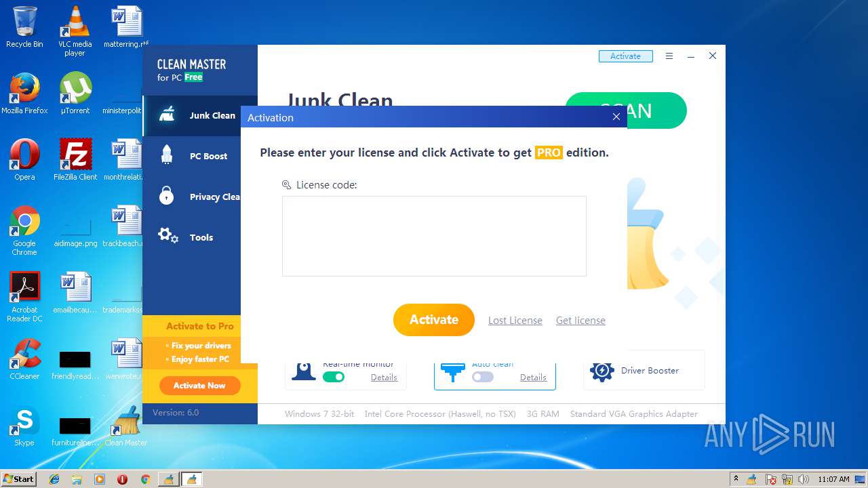868x488 pixels.
Task: Switch to PC Boost tab
Action: click(x=208, y=156)
